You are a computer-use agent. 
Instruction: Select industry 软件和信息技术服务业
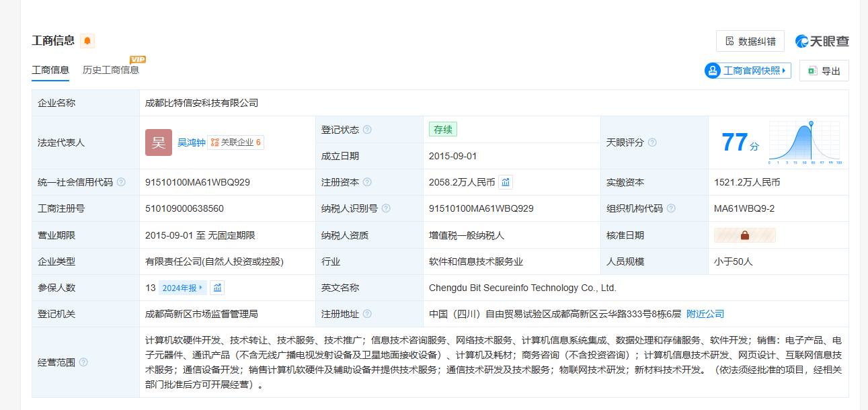(x=476, y=261)
